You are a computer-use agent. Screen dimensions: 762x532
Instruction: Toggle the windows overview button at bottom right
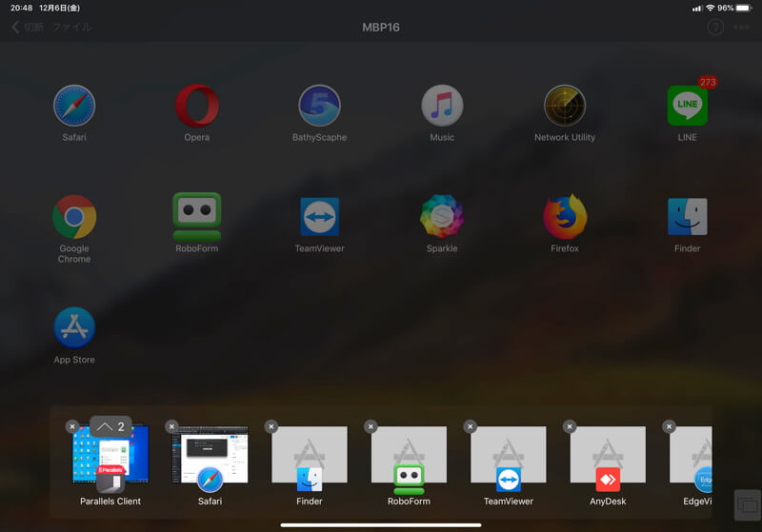click(747, 504)
